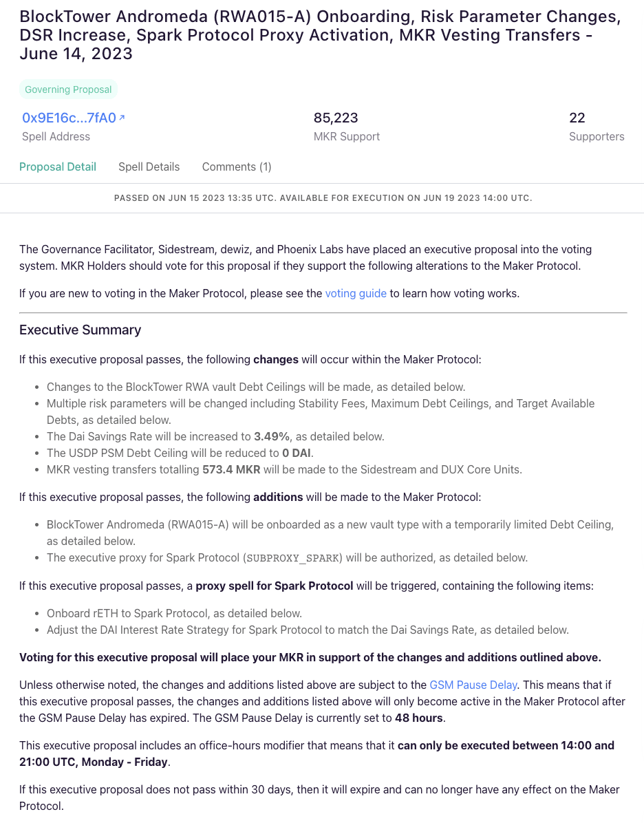Switch to the Spell Details tab
The width and height of the screenshot is (644, 823).
click(x=149, y=167)
